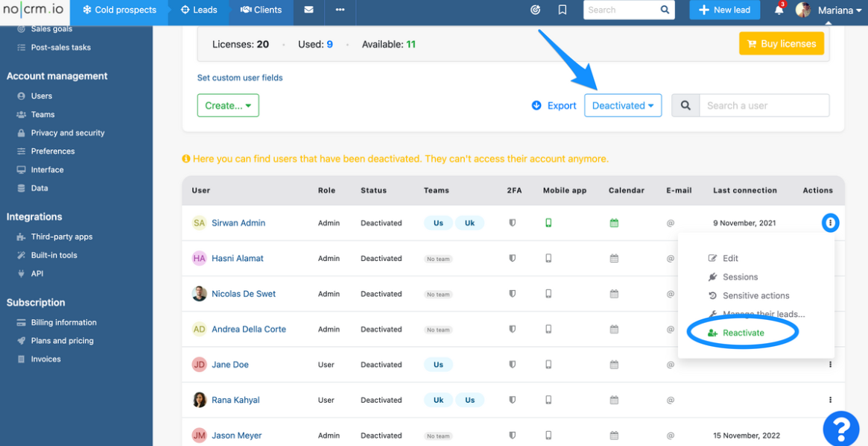This screenshot has height=446, width=868.
Task: Click the Buy licenses button
Action: coord(781,43)
